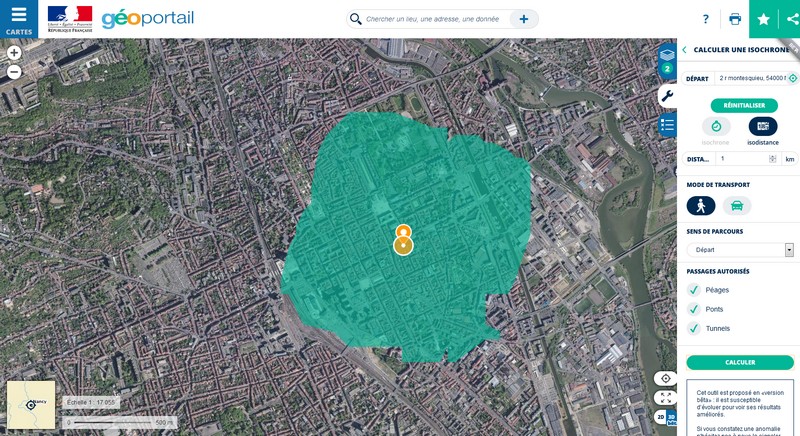The height and width of the screenshot is (436, 800).
Task: Click the Échelle 1:17 055 scale label
Action: [91, 402]
